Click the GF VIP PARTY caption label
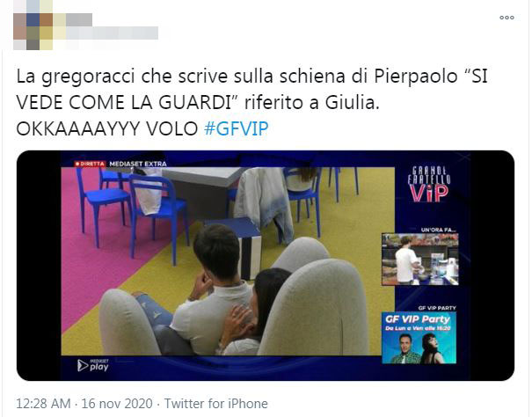The width and height of the screenshot is (532, 417). click(437, 308)
